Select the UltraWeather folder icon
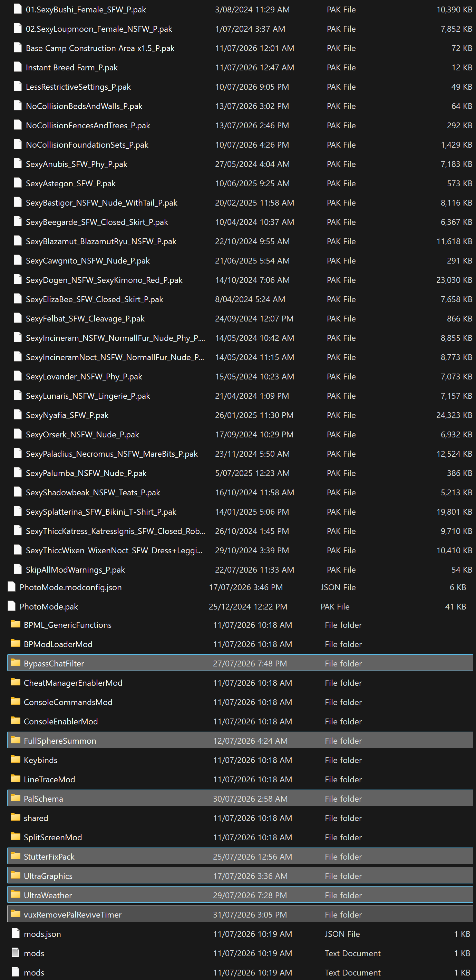 click(16, 895)
